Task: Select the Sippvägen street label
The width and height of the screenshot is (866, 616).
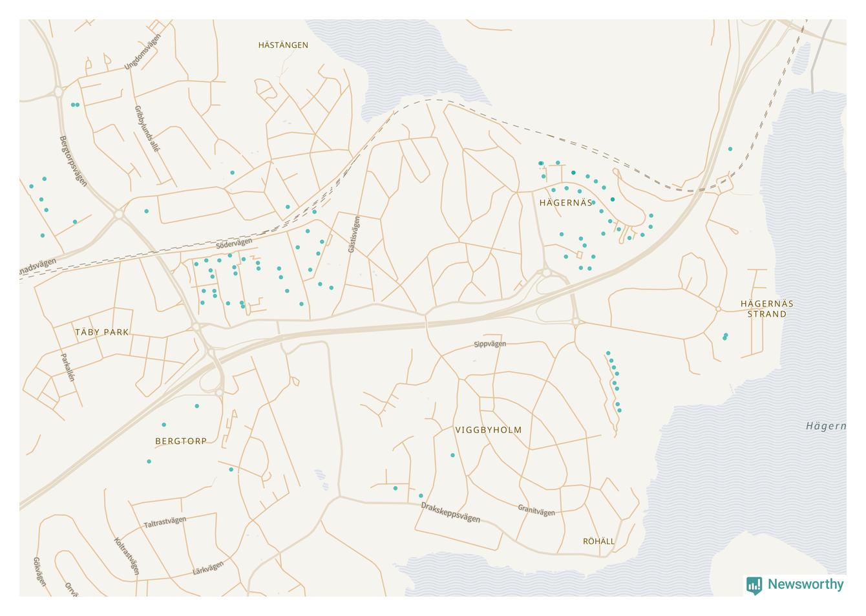Action: coord(490,344)
